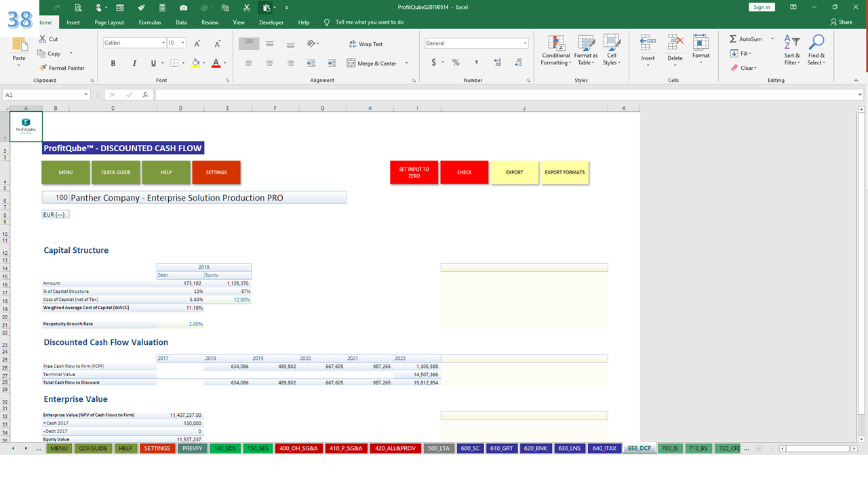Toggle Align Left for the cell
Screen dimensions: 868x488
(249, 63)
